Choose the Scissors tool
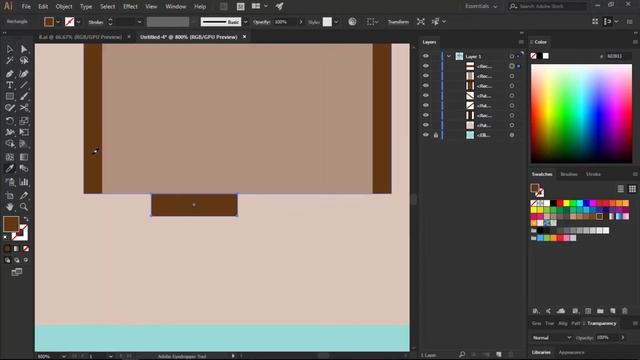This screenshot has height=360, width=640. click(x=24, y=108)
